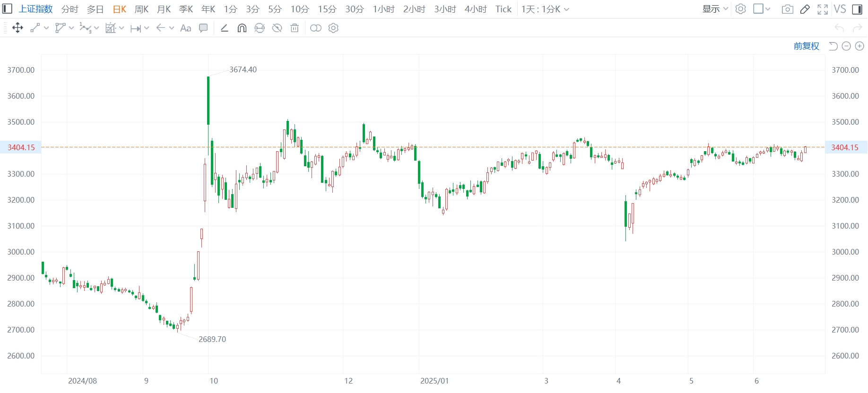Click the 上证指数 index name
The width and height of the screenshot is (868, 393).
[x=35, y=9]
